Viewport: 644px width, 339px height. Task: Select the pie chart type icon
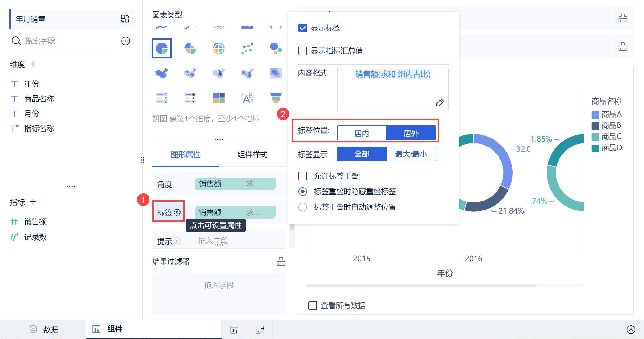[162, 48]
